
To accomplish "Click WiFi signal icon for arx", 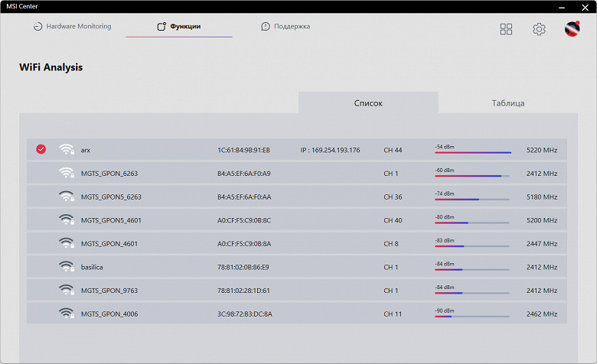I will coord(67,149).
